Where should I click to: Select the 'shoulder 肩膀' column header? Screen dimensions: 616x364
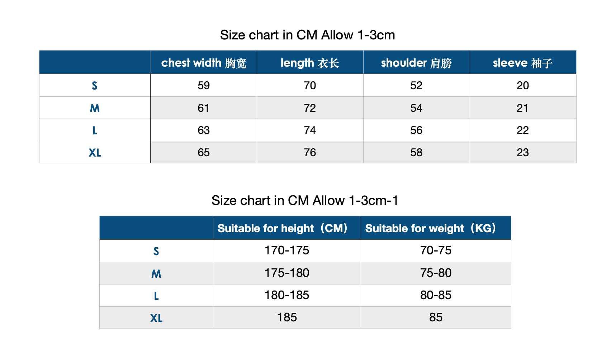click(416, 63)
